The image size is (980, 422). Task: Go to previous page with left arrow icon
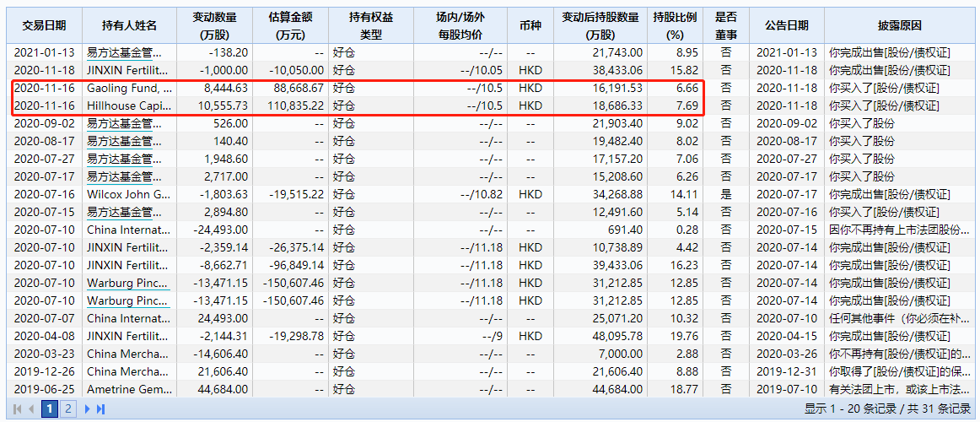click(x=31, y=409)
